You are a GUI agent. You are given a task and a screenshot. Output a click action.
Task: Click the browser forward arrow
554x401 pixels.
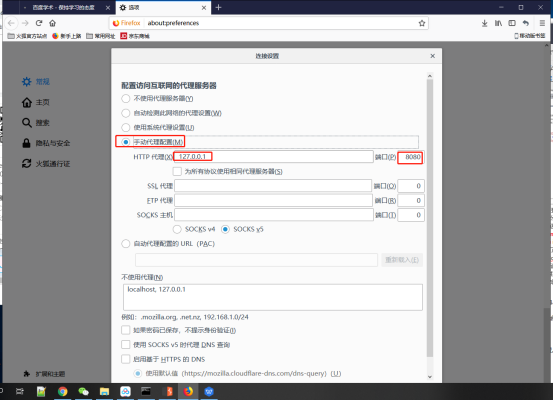point(25,23)
